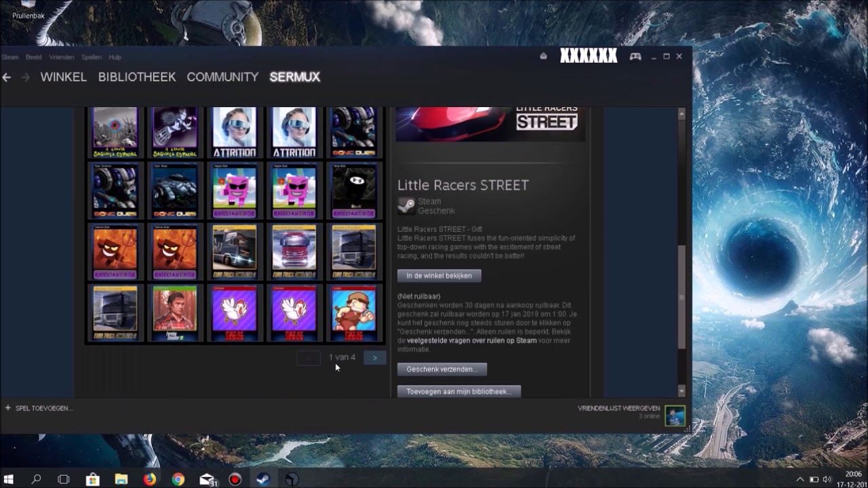Open the Prullenbak desktop icon
868x488 pixels.
point(28,10)
